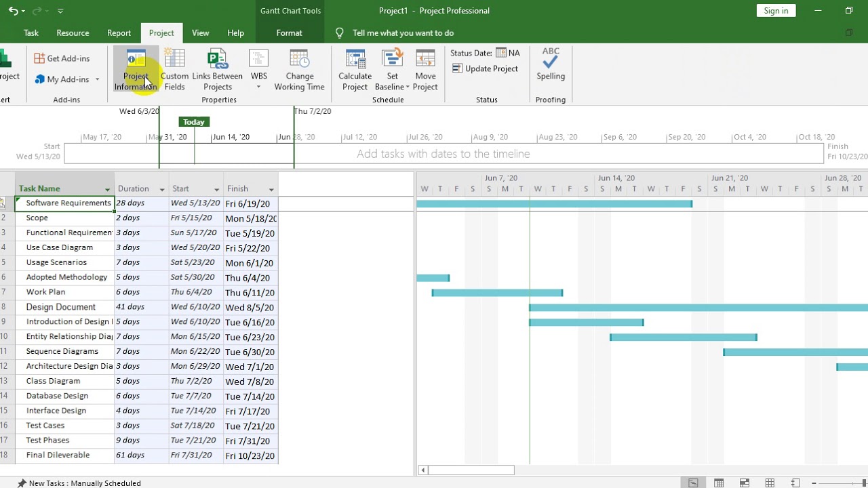Click the Move Project icon
Viewport: 868px width, 488px height.
coord(425,60)
